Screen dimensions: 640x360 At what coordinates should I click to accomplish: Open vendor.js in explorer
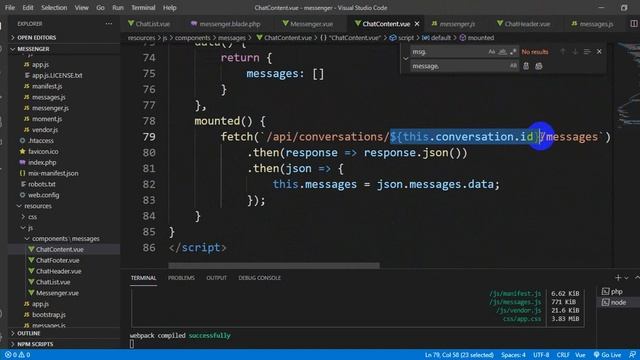(44, 130)
